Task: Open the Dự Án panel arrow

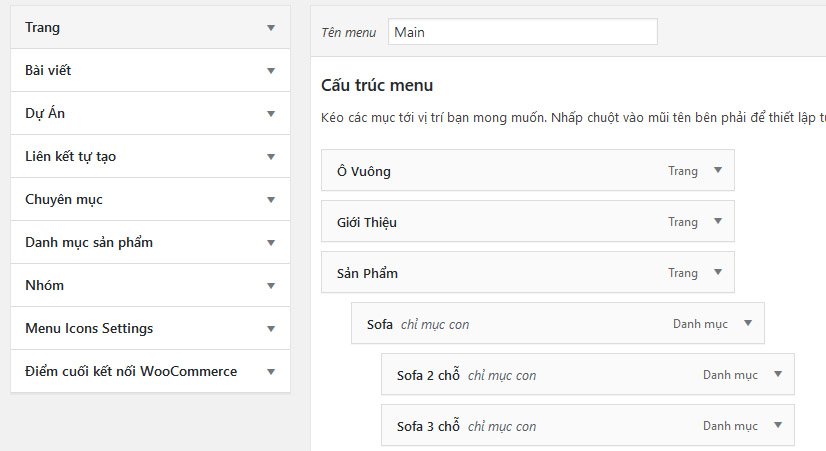Action: (x=270, y=114)
